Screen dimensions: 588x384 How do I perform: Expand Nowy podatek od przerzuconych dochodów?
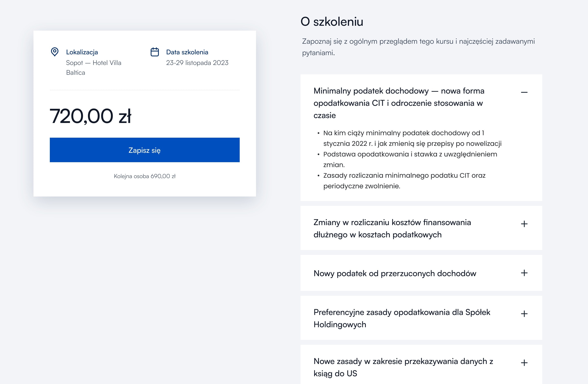(524, 273)
